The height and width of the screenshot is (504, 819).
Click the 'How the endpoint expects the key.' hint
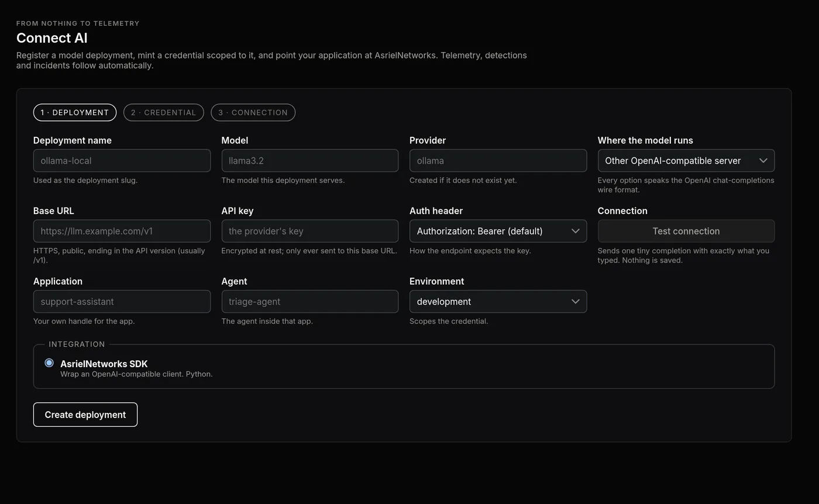click(470, 251)
